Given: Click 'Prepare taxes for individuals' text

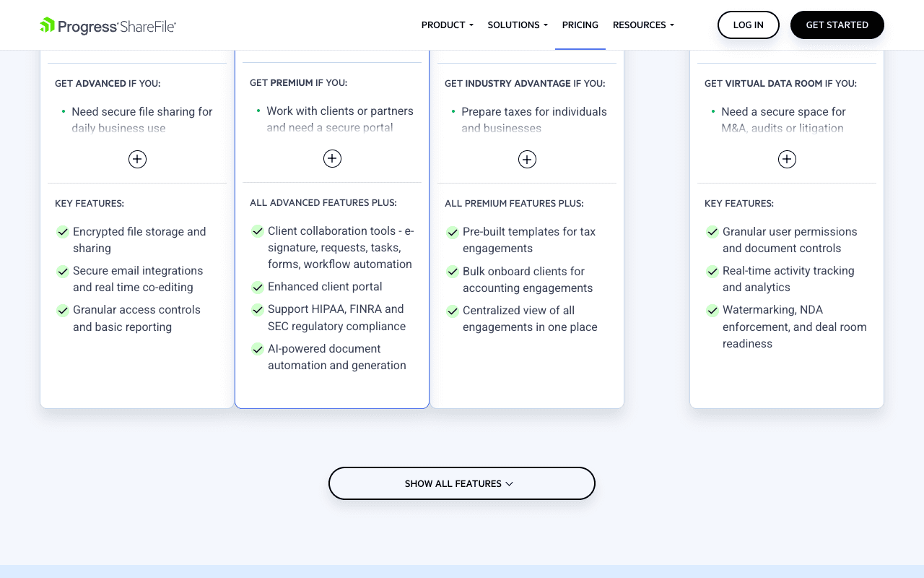Looking at the screenshot, I should click(x=534, y=111).
